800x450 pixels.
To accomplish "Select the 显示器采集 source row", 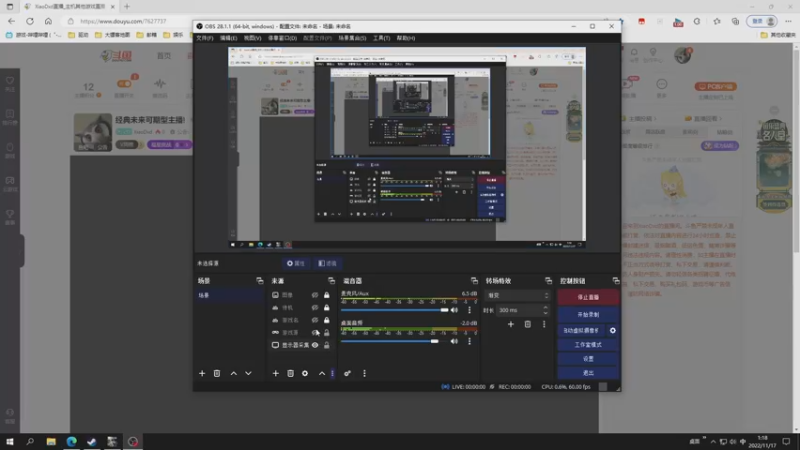I will (301, 345).
